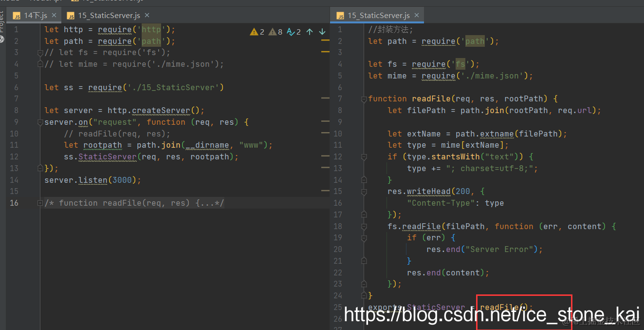Go to next highlighted error arrow
644x330 pixels.
click(322, 32)
